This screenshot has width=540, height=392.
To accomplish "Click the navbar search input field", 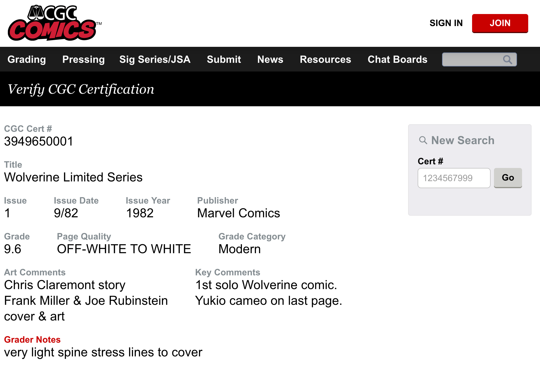I will pos(478,59).
